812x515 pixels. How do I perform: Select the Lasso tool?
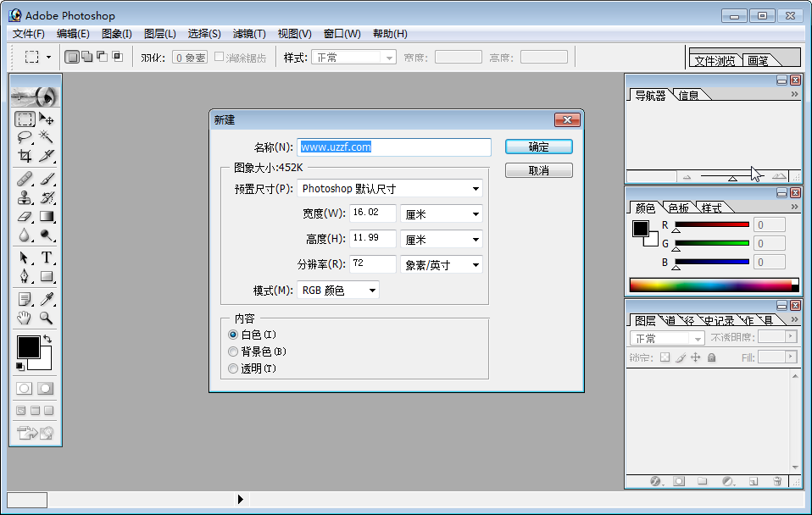(x=25, y=137)
